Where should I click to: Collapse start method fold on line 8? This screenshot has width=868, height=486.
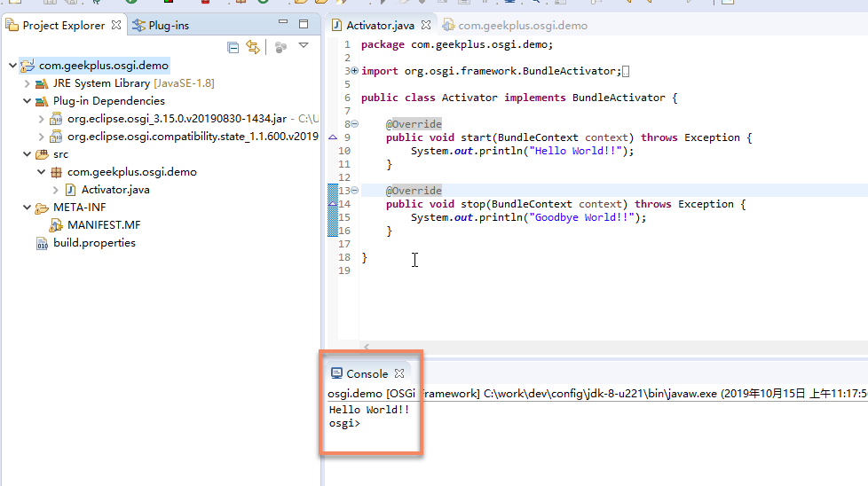[354, 124]
